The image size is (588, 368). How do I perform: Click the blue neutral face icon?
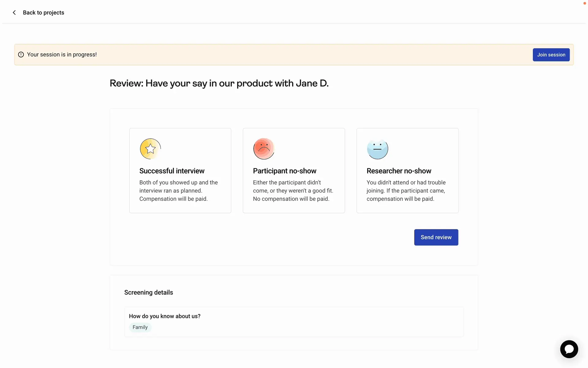pyautogui.click(x=377, y=149)
